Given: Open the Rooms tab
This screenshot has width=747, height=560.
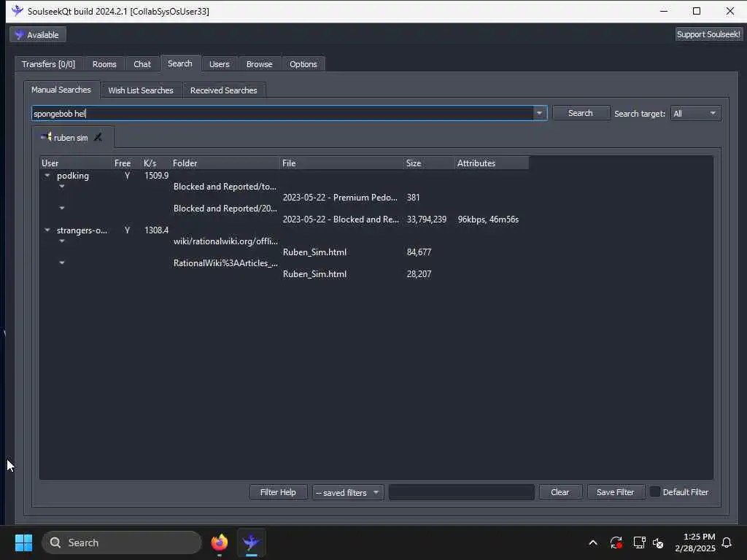Looking at the screenshot, I should point(104,64).
